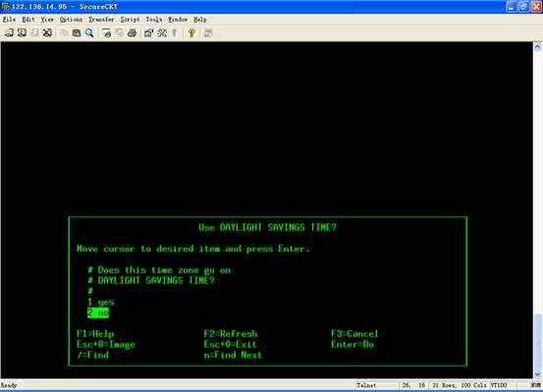543x392 pixels.
Task: Click the Disconnect icon with red X
Action: pos(47,33)
